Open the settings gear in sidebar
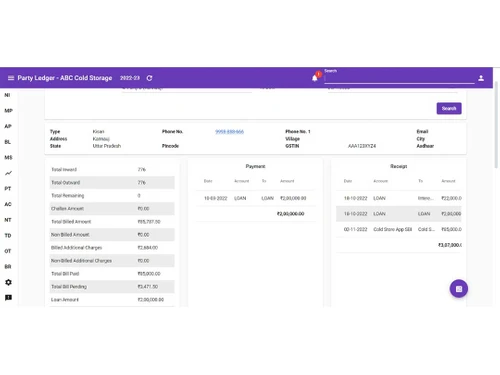Screen dimensions: 500x375 click(x=8, y=282)
